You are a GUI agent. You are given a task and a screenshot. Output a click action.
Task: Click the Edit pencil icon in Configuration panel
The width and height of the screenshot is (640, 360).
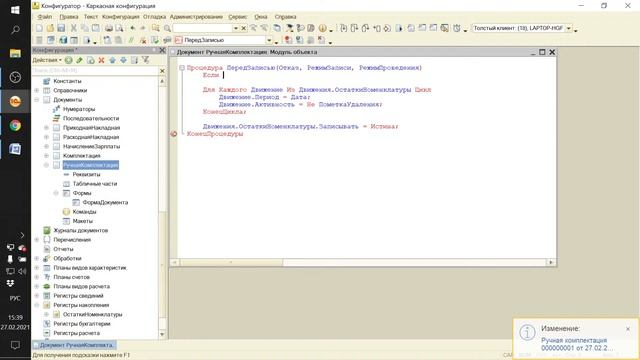click(80, 60)
